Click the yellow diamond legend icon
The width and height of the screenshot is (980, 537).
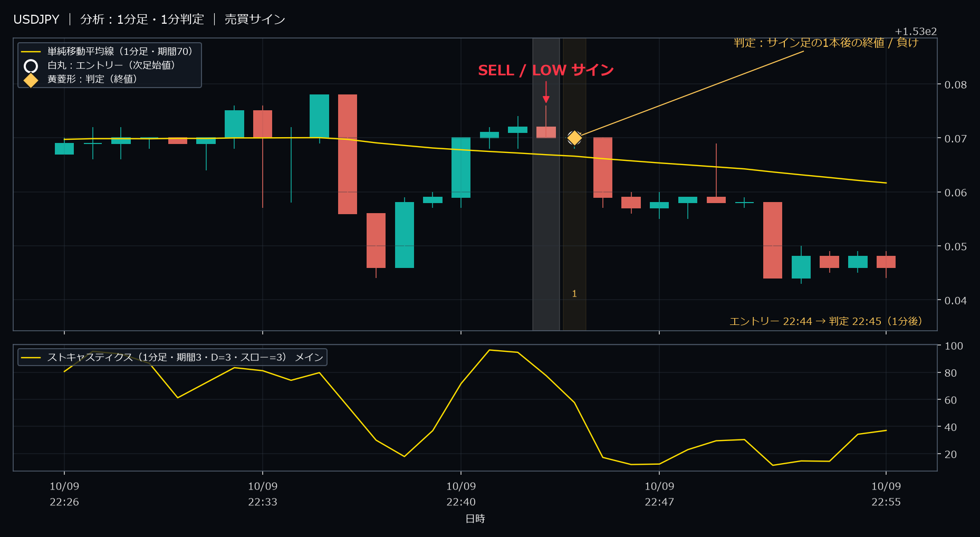(x=31, y=80)
